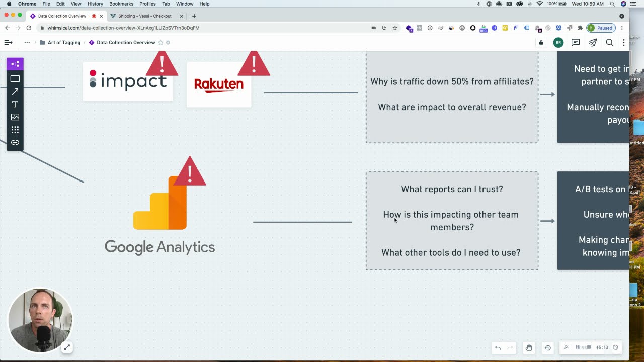Star the Data Collection Overview board
This screenshot has width=644, height=362.
click(161, 43)
